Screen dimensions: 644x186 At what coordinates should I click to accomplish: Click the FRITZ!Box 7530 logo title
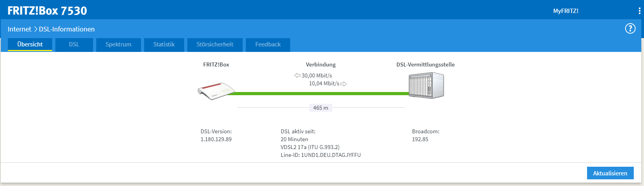47,11
